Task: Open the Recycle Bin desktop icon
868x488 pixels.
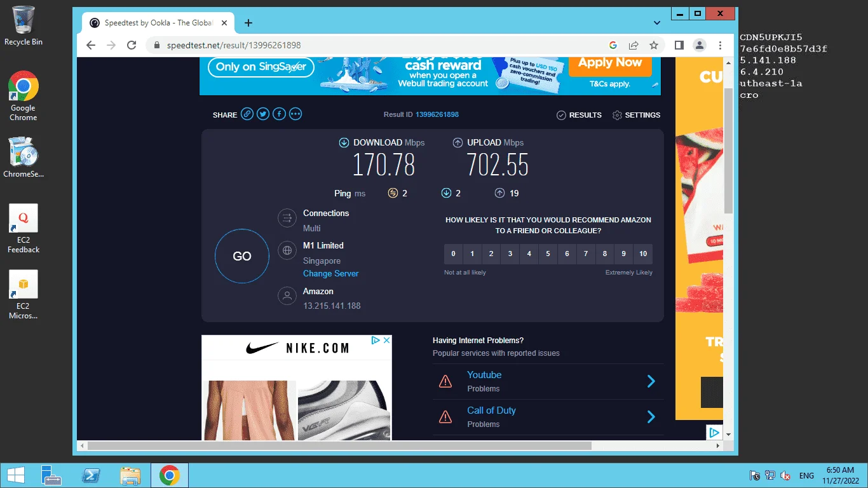Action: coord(24,25)
